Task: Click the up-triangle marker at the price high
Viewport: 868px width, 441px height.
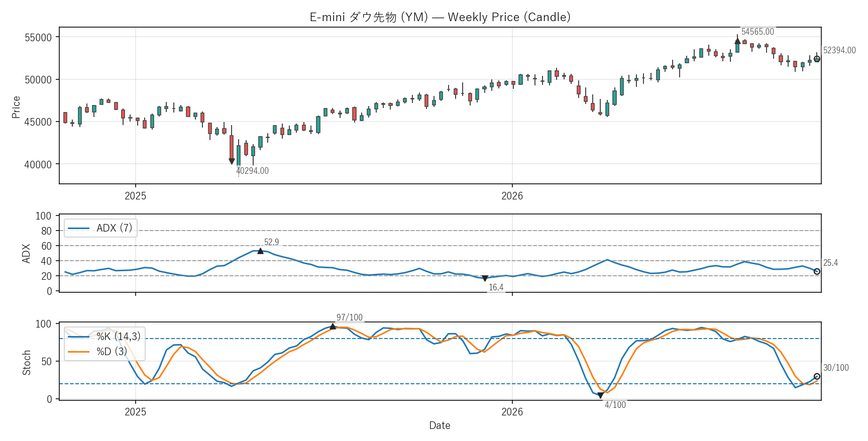Action: point(737,41)
